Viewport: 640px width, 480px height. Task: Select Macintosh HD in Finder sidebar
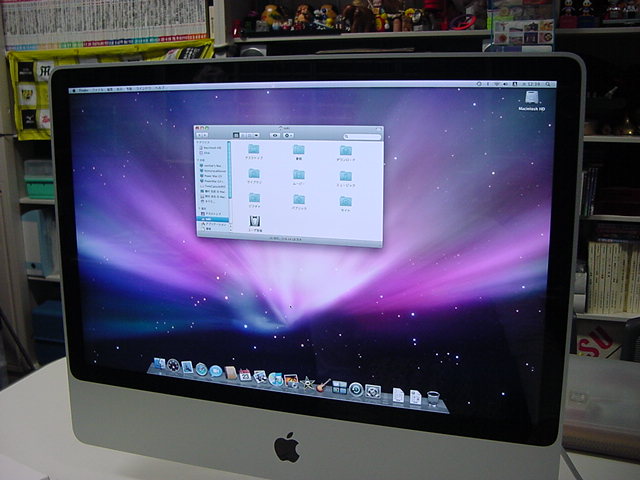tap(211, 148)
